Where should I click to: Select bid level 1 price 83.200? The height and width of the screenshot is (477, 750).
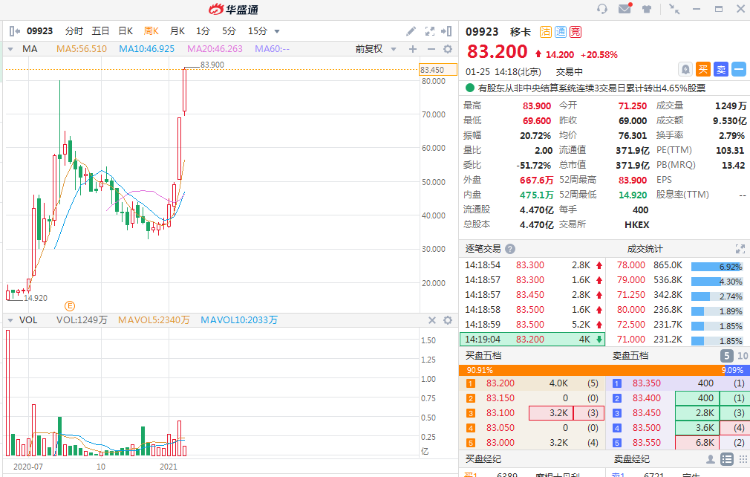click(x=500, y=383)
